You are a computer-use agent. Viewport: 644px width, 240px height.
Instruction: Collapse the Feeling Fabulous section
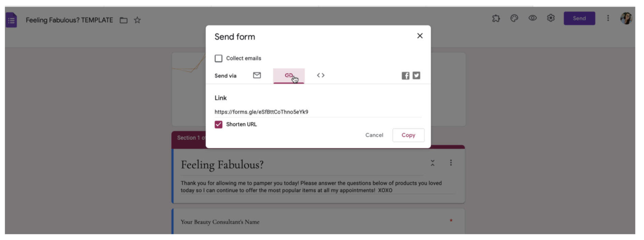pos(433,163)
